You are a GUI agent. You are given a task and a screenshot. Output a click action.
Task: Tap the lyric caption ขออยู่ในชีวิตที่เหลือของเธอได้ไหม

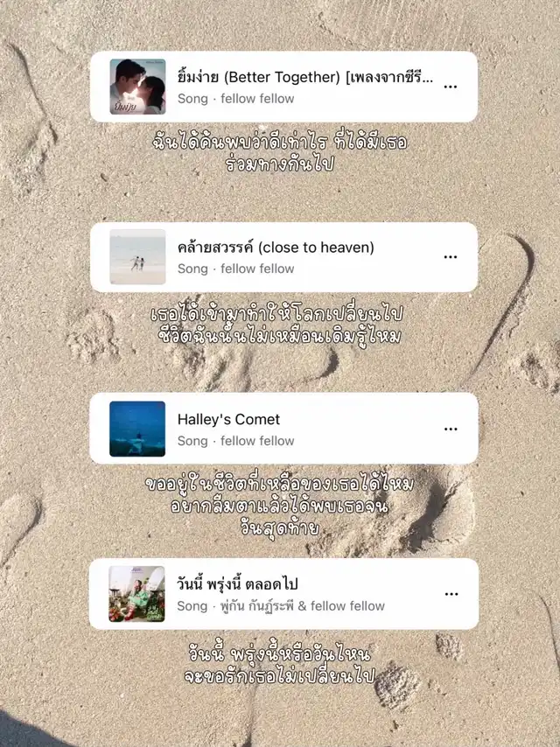[x=280, y=484]
